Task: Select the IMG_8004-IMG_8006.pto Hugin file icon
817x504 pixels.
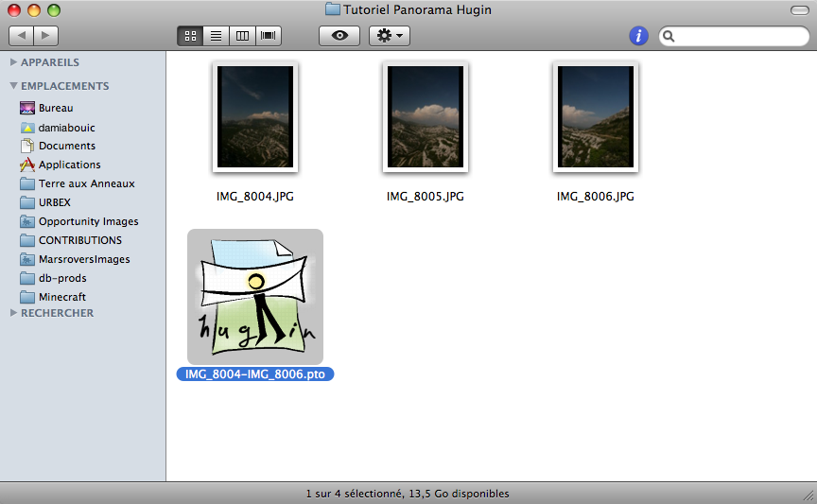Action: tap(255, 296)
